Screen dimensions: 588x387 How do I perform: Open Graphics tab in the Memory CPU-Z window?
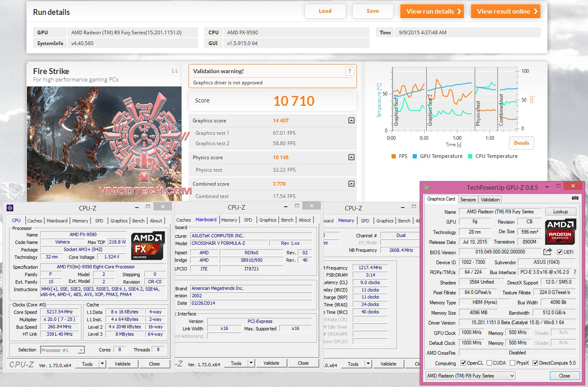[x=385, y=221]
